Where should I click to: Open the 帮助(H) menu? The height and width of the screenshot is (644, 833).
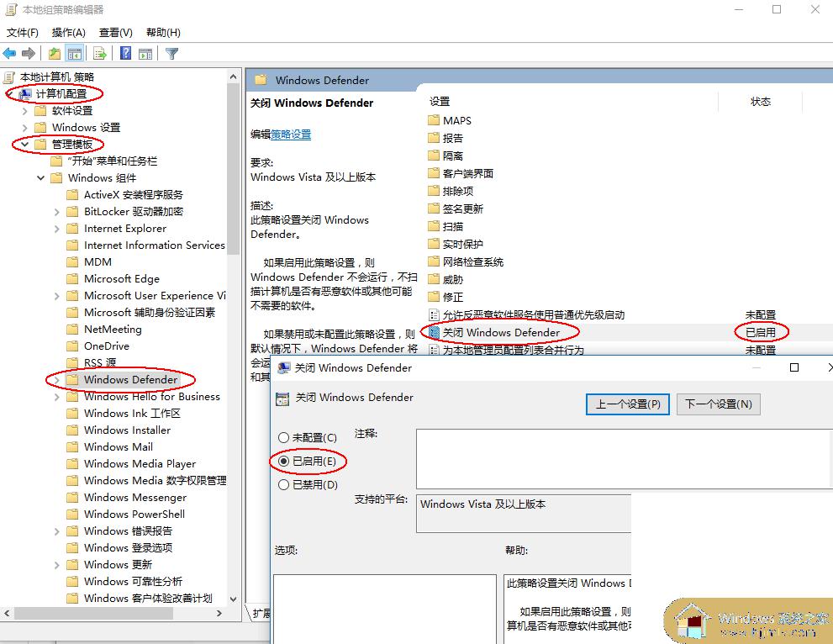click(163, 33)
